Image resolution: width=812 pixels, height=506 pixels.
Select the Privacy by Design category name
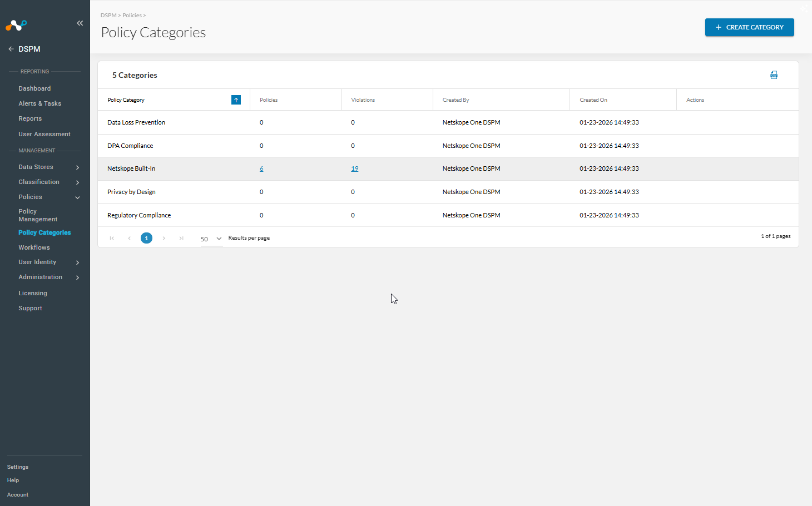(x=131, y=192)
